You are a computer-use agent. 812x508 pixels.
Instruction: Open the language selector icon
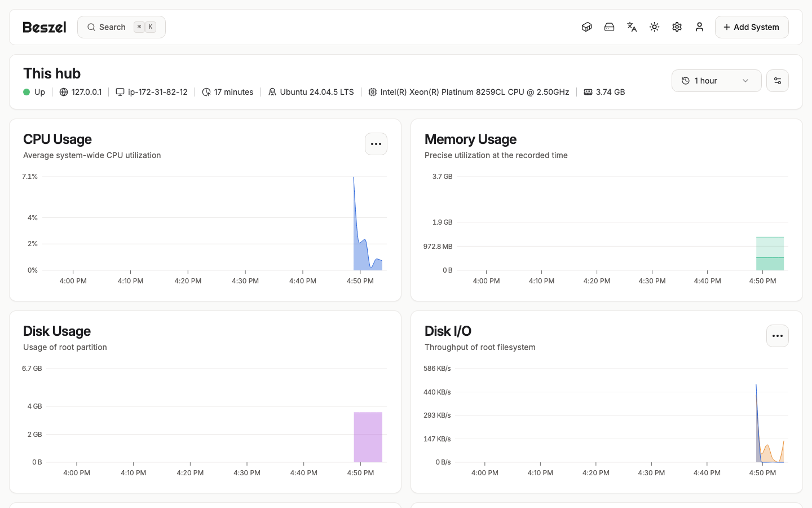(x=632, y=27)
